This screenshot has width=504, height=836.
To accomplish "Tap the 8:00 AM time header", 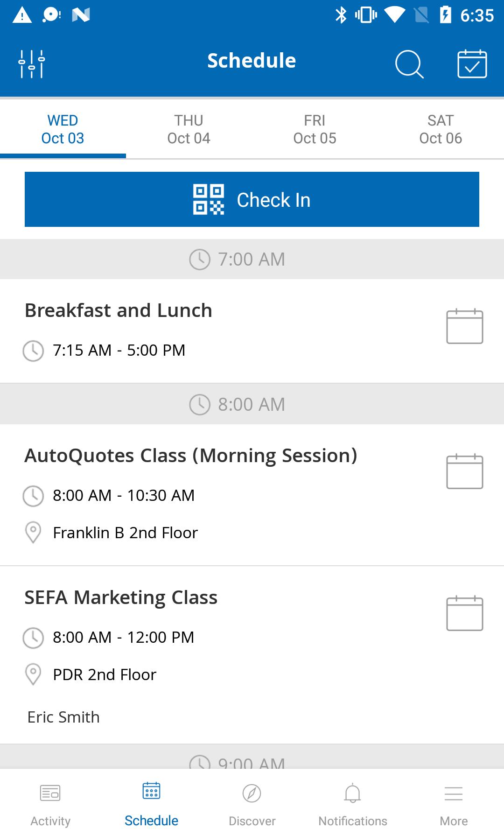I will point(252,404).
